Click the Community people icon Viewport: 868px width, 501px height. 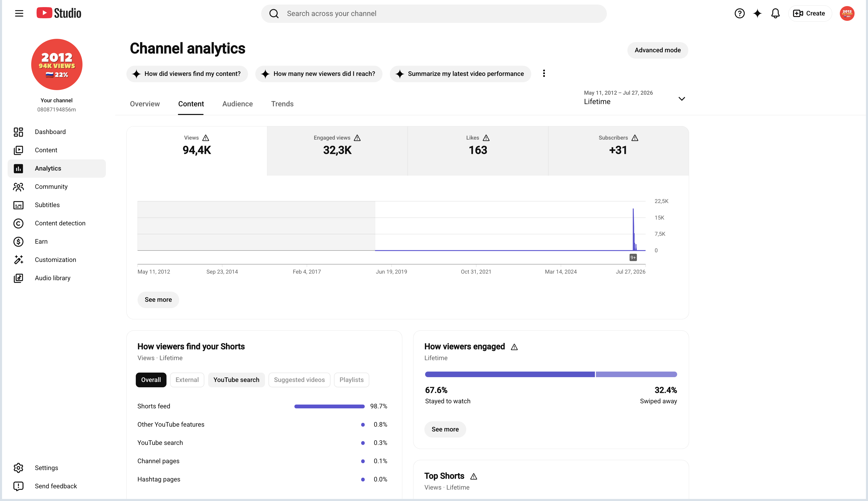pyautogui.click(x=18, y=187)
